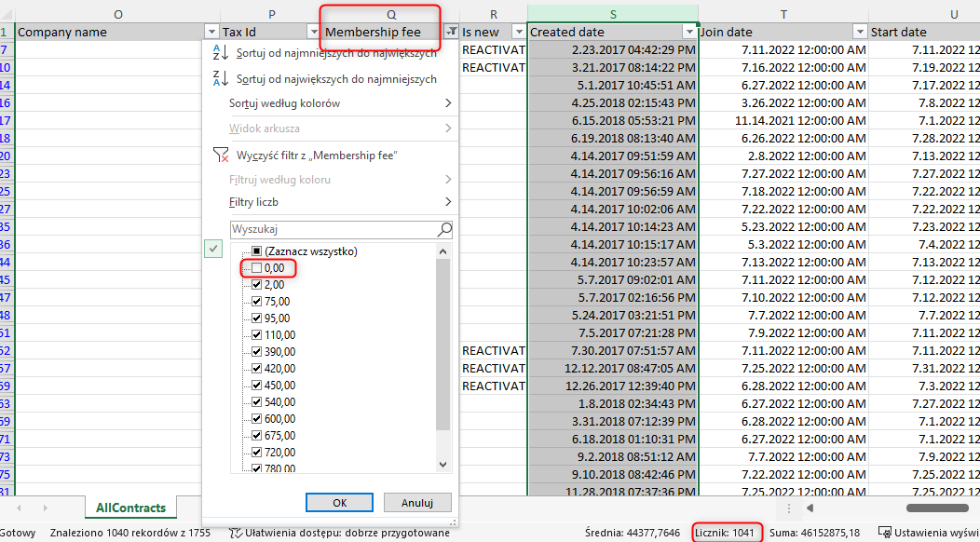The image size is (980, 542).
Task: Click the accessibility icon in status bar
Action: click(x=236, y=533)
